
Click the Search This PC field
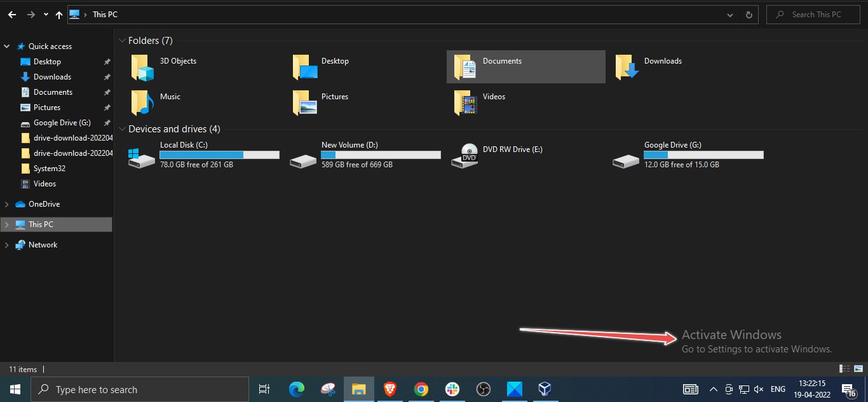coord(813,15)
